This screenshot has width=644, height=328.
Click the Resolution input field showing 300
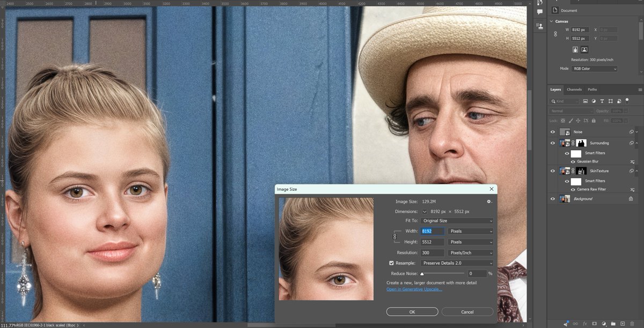433,253
